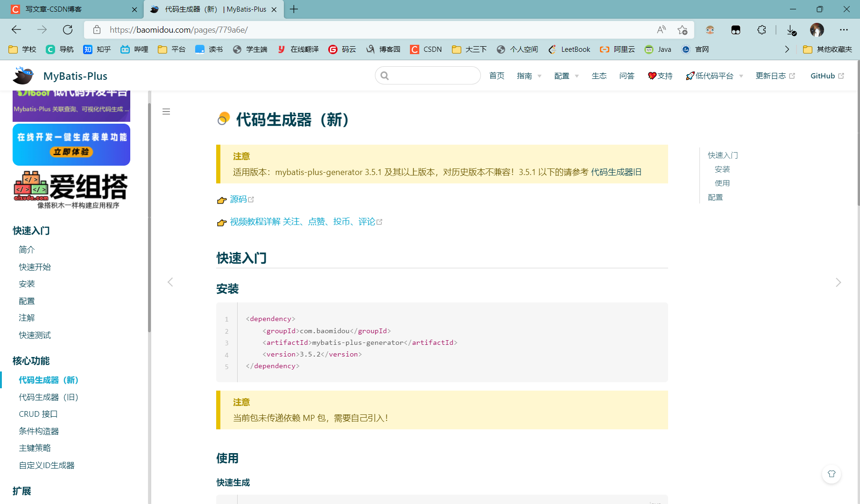The image size is (860, 504).
Task: Expand the 配置 nav dropdown
Action: click(x=566, y=76)
